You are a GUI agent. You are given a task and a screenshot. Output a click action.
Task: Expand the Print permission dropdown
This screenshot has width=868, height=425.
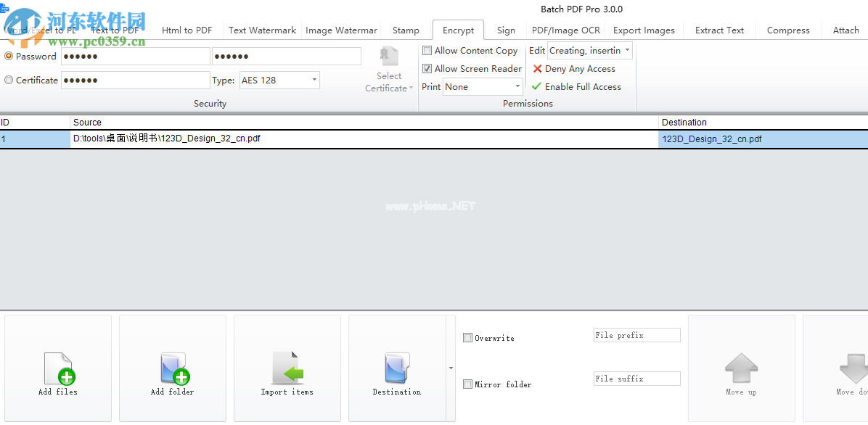(483, 87)
